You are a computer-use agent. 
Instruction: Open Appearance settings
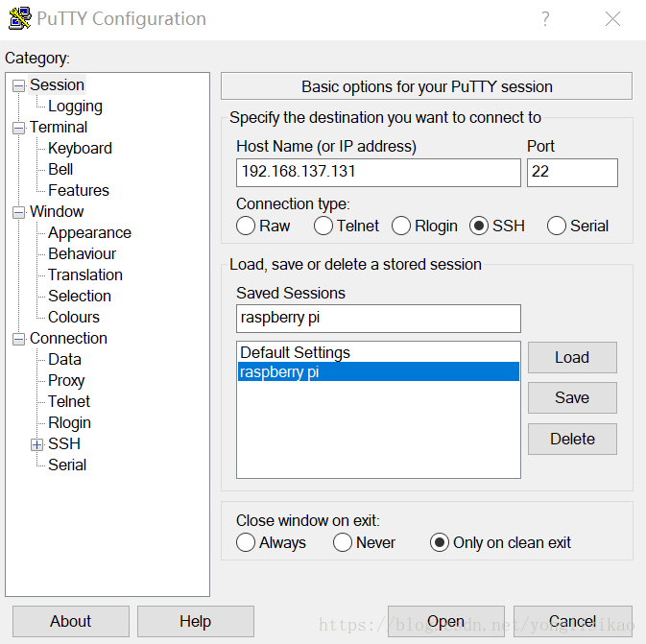click(x=89, y=233)
